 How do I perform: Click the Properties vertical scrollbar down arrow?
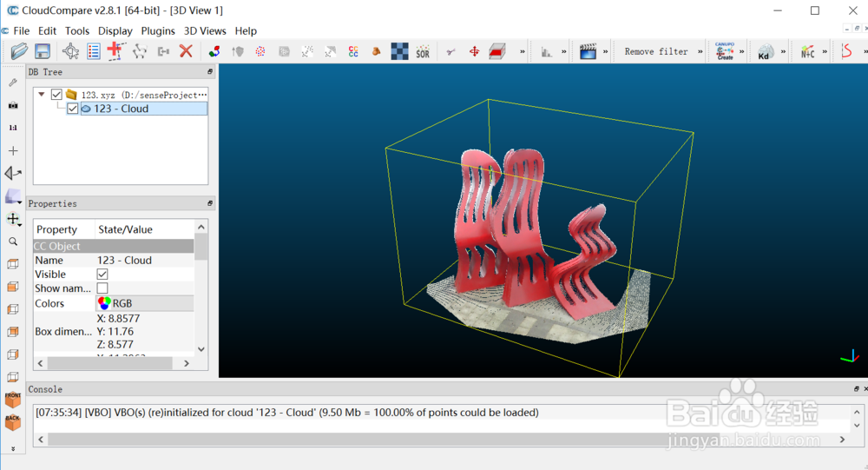201,349
